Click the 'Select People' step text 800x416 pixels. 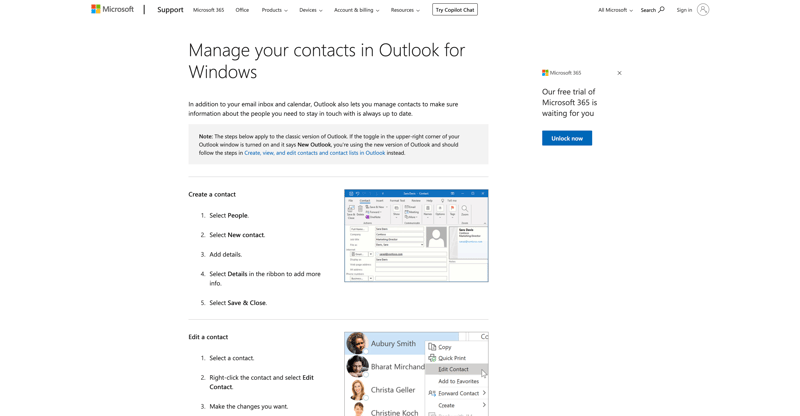(229, 215)
